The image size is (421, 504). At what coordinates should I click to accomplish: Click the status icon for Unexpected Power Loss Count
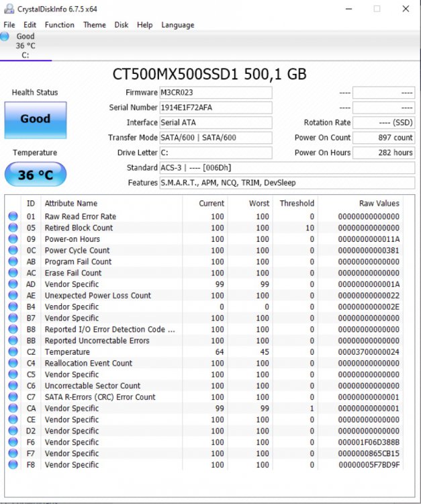(13, 296)
